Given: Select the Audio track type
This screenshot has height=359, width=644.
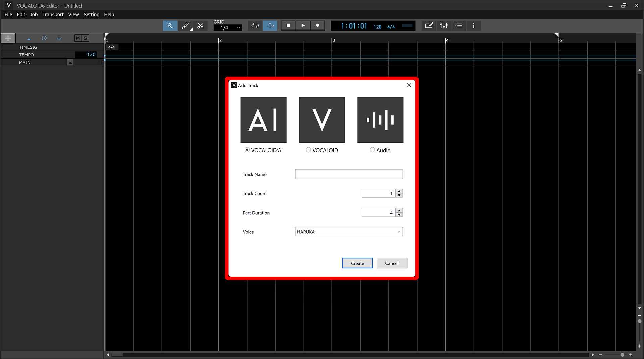Looking at the screenshot, I should click(x=372, y=150).
